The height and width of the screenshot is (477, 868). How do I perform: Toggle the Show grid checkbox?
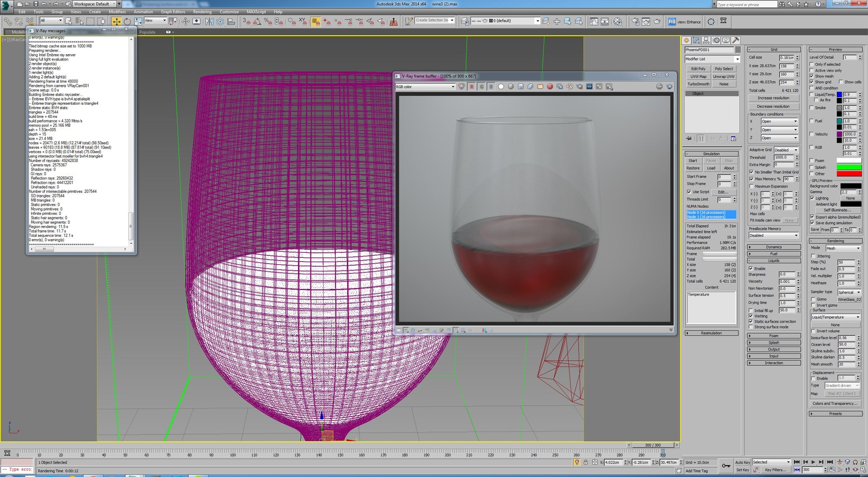[812, 82]
